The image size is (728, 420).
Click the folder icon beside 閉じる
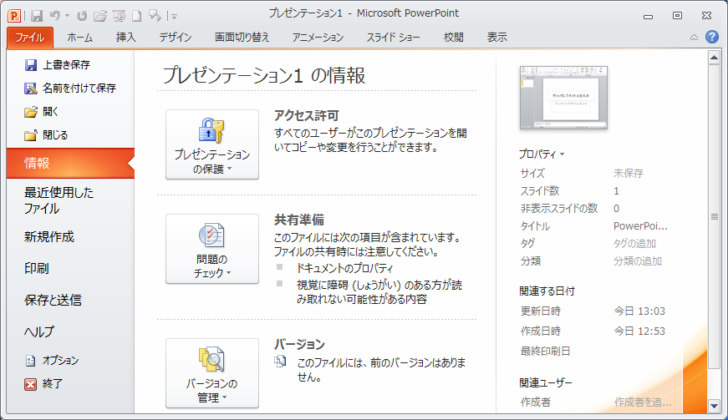pos(31,135)
